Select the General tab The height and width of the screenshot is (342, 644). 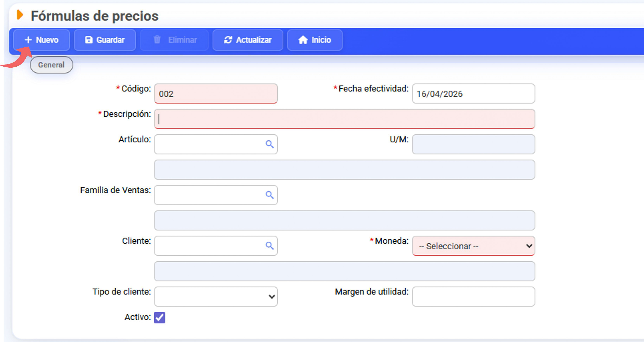pos(51,65)
